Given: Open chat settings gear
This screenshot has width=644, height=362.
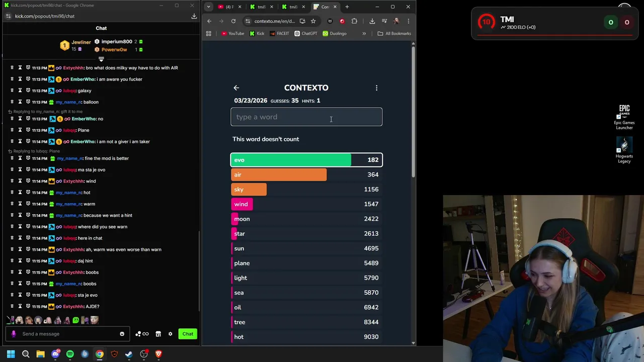Looking at the screenshot, I should click(x=170, y=334).
